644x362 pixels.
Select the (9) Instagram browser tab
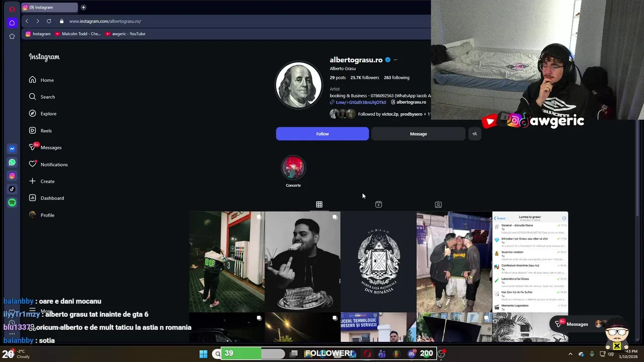49,7
